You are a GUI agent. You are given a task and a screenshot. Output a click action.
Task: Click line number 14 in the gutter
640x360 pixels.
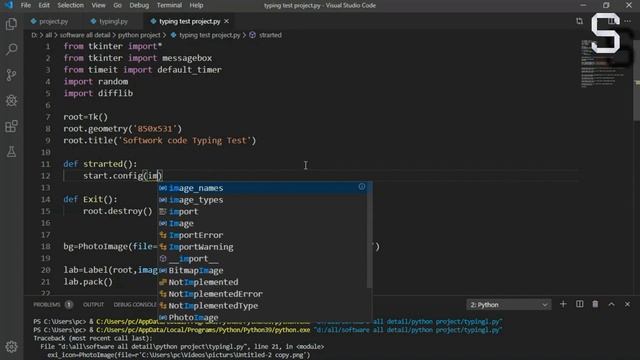[x=46, y=199]
